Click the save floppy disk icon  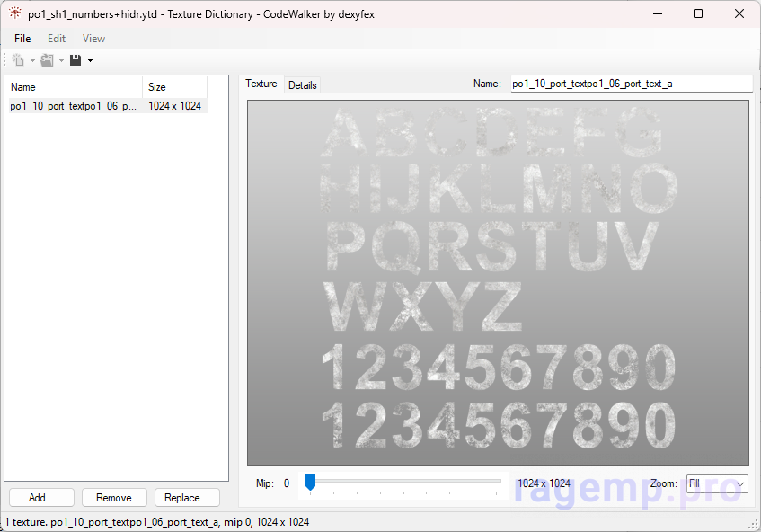[x=75, y=60]
